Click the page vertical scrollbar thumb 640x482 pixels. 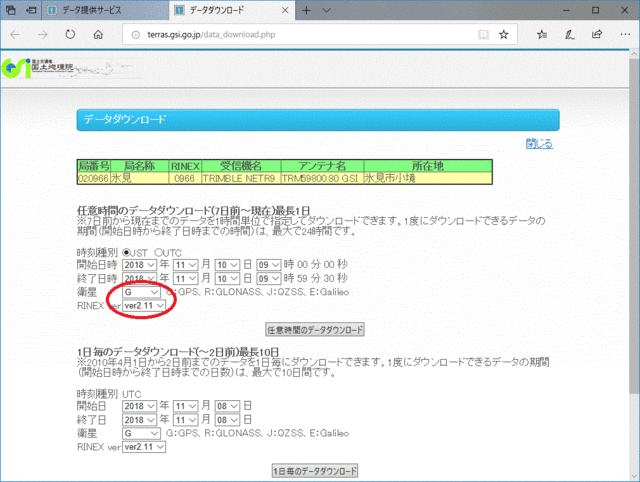click(634, 227)
